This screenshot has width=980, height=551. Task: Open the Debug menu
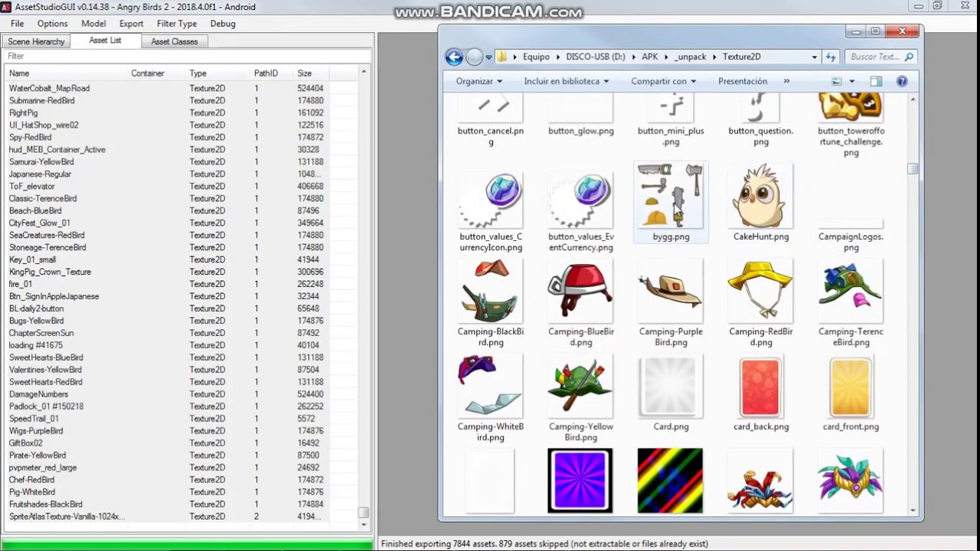coord(223,24)
